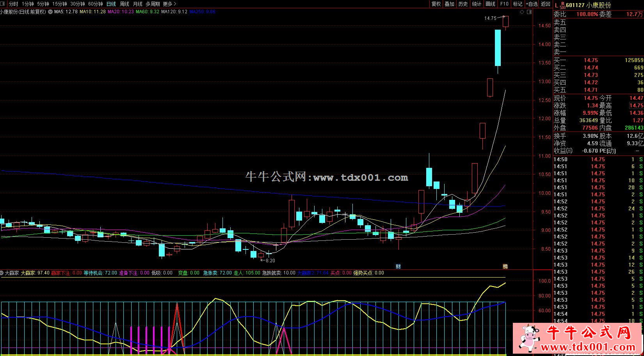Select the 1分钟 period
644x356 pixels.
pos(28,4)
